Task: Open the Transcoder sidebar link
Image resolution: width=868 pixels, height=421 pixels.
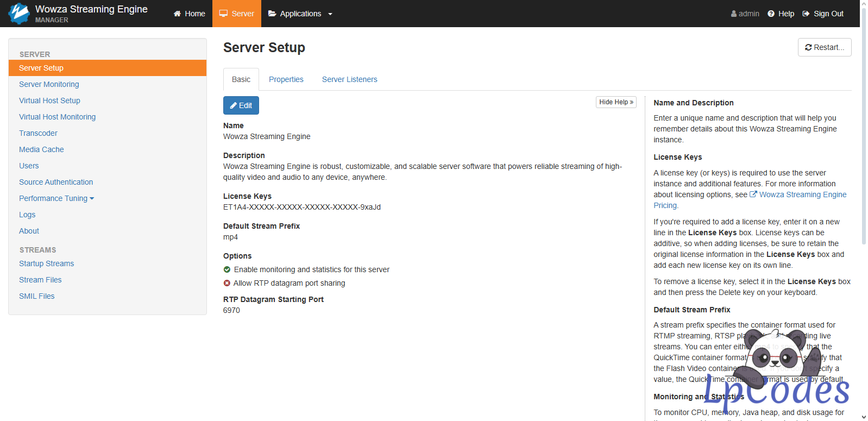Action: [x=38, y=133]
